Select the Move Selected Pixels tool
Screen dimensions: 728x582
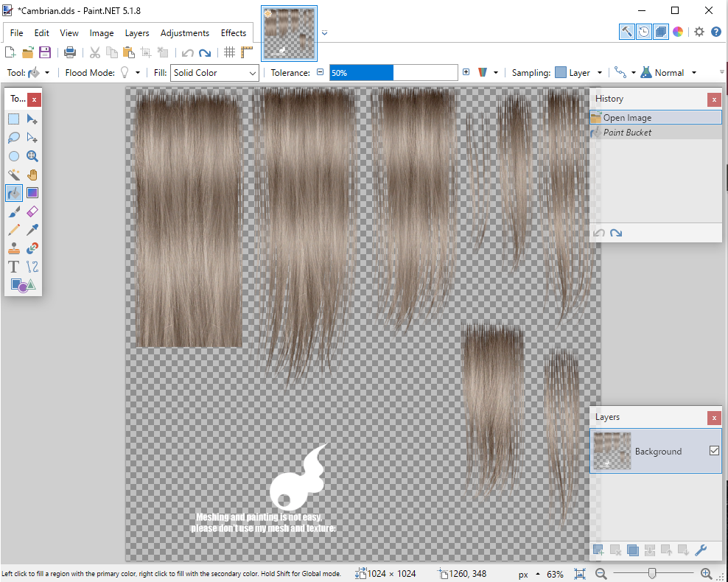click(x=32, y=119)
